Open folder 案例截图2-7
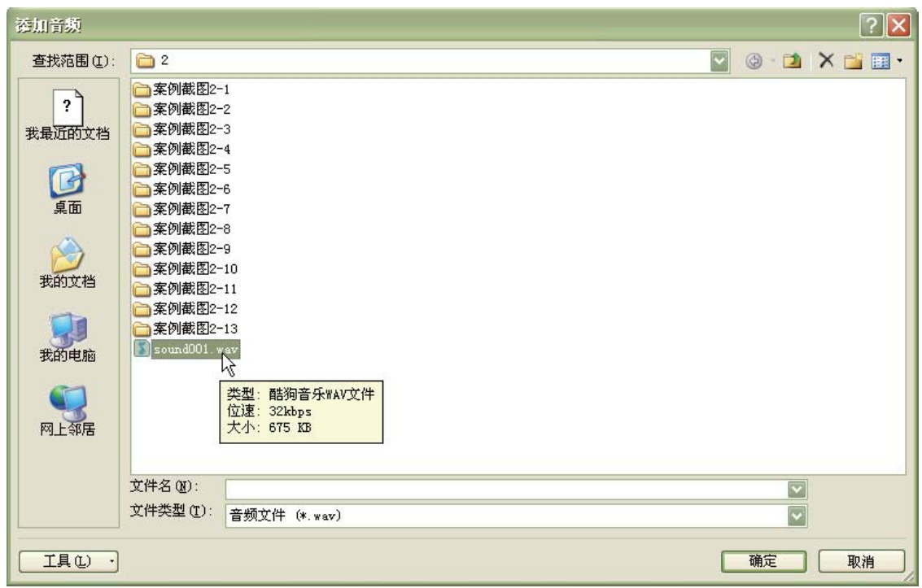 181,209
